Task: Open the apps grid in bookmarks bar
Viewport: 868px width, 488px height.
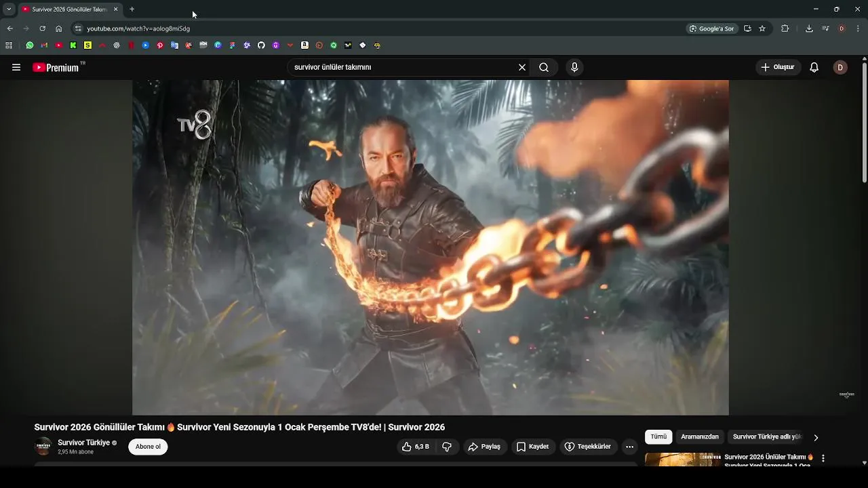Action: pyautogui.click(x=9, y=45)
